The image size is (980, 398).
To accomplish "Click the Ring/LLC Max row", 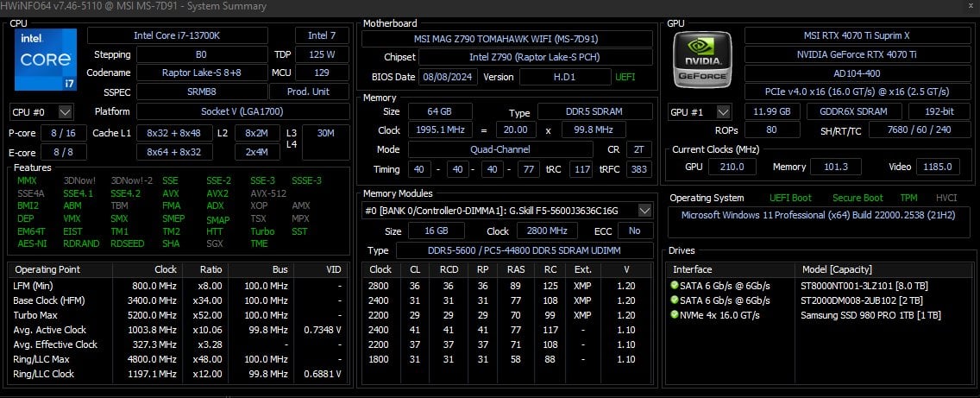I will [179, 359].
